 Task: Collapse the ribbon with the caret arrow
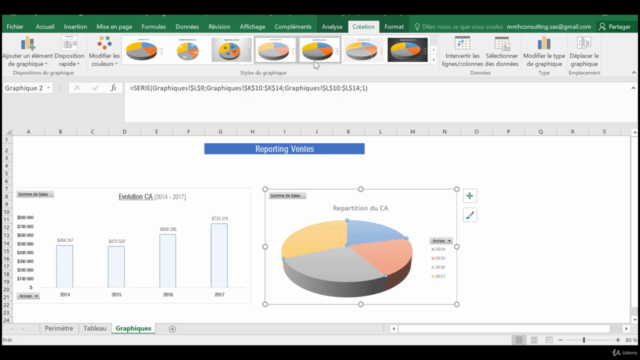633,73
